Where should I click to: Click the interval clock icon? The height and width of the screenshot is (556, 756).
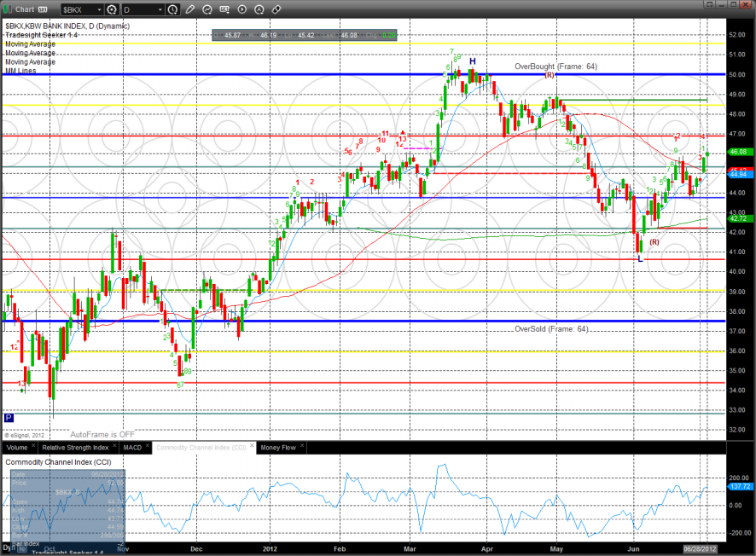click(x=173, y=10)
